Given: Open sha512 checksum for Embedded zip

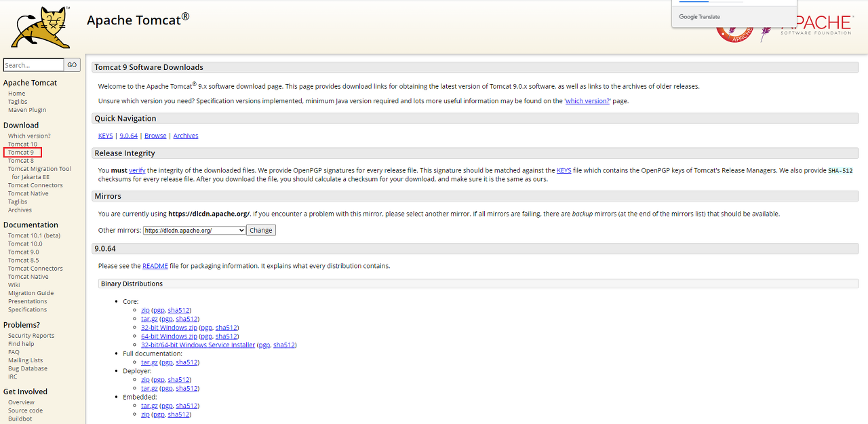Looking at the screenshot, I should pyautogui.click(x=179, y=415).
